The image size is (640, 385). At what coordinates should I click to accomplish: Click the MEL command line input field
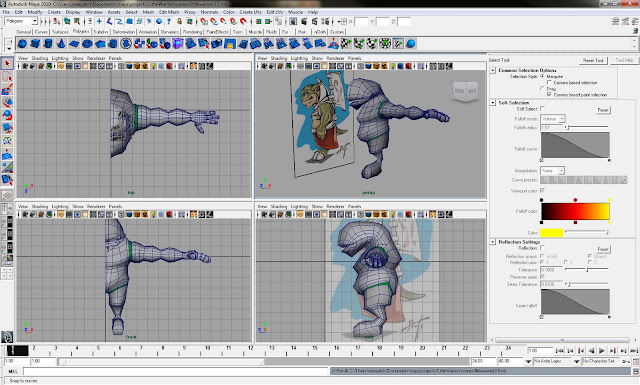click(176, 371)
